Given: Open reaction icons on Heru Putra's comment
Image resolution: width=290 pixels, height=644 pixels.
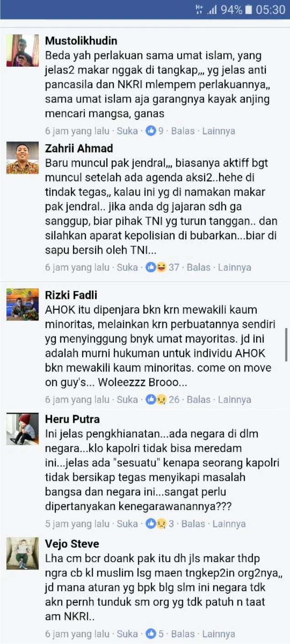Looking at the screenshot, I should point(156,524).
